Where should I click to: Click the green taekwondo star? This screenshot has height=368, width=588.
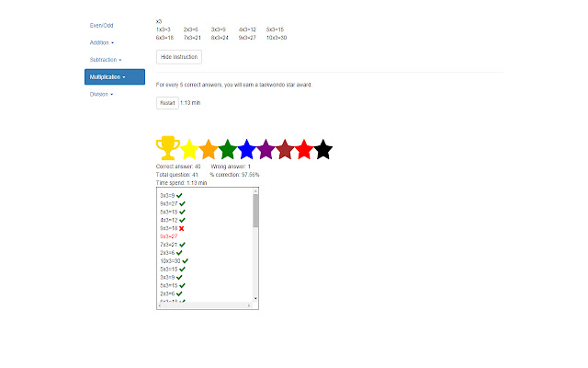228,149
